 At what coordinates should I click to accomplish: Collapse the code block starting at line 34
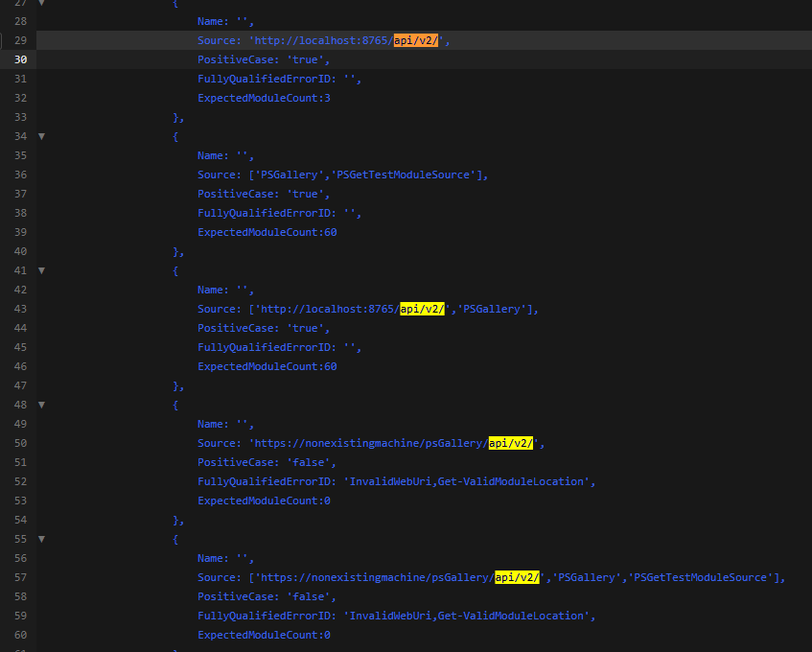(39, 135)
